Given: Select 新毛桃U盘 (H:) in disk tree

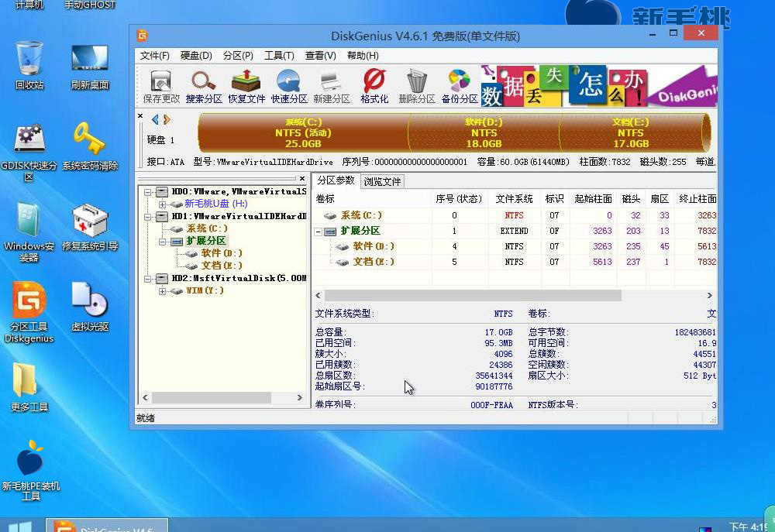Looking at the screenshot, I should tap(216, 204).
